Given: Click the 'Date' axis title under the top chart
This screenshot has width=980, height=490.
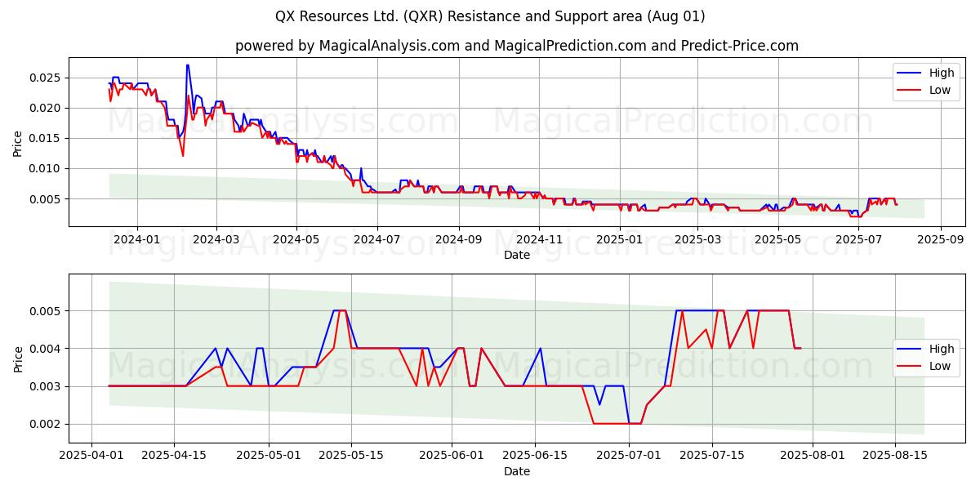Looking at the screenshot, I should coord(517,255).
